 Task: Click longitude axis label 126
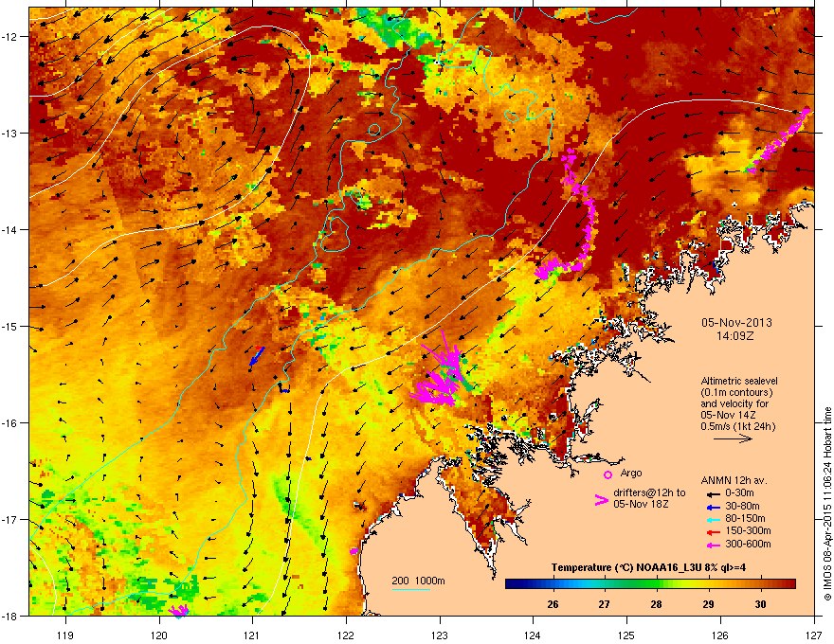pyautogui.click(x=720, y=635)
